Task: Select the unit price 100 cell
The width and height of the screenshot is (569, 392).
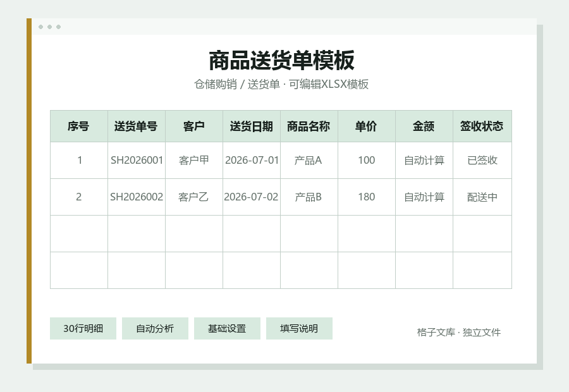Action: coord(367,160)
